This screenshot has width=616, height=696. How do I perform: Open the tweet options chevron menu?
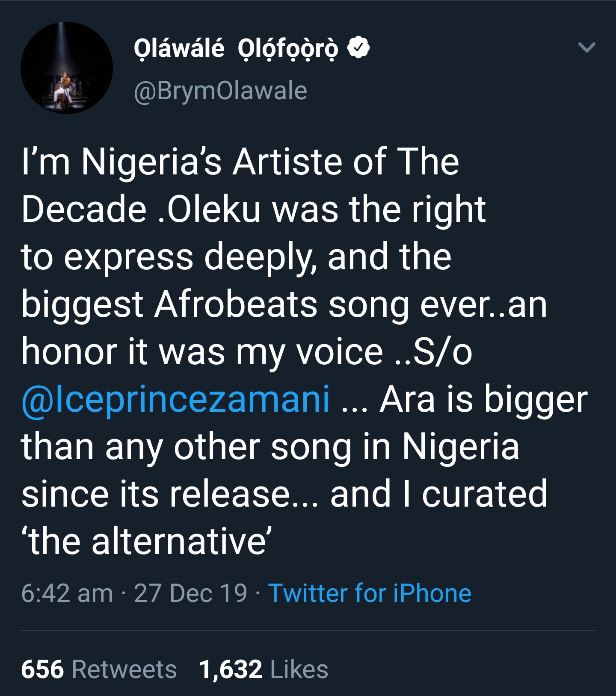[586, 47]
